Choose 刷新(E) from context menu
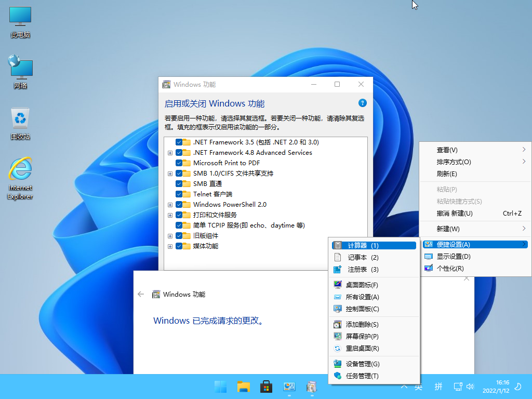The width and height of the screenshot is (532, 399). point(475,174)
